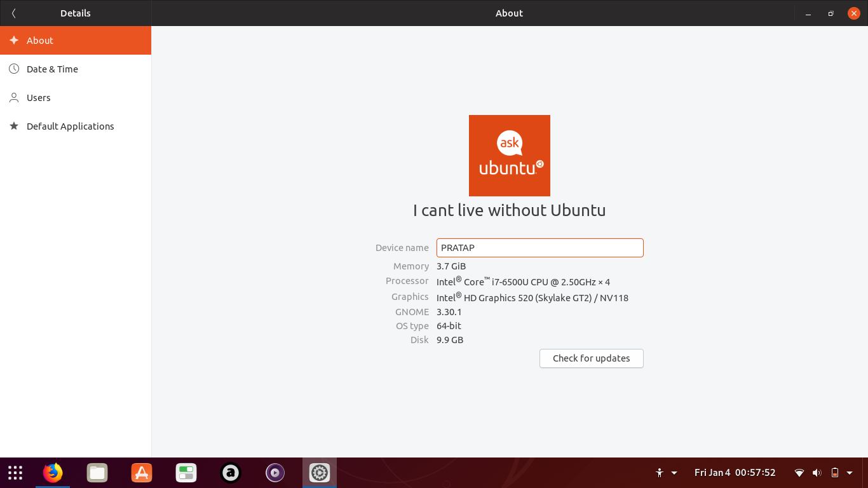This screenshot has width=868, height=488.
Task: Open the accessibility menu in the top bar
Action: [659, 473]
